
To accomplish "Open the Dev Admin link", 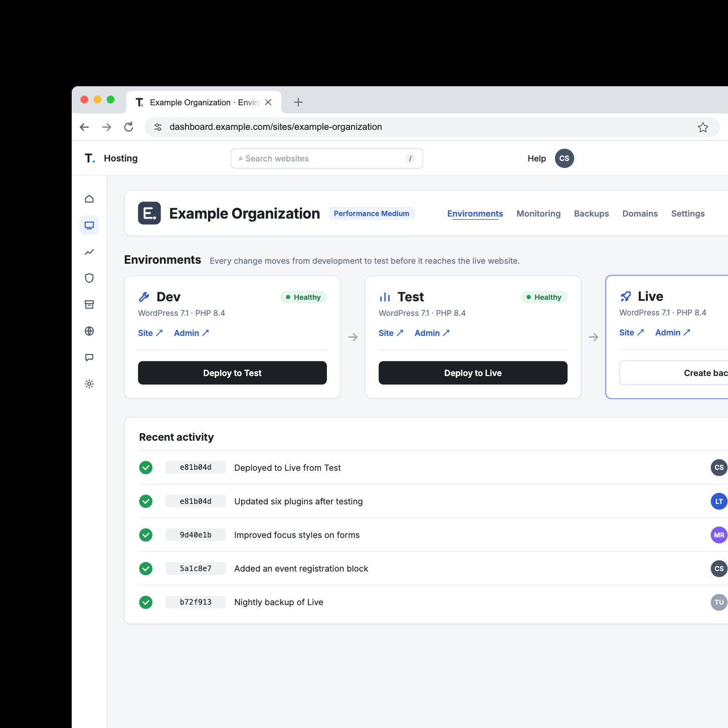I will point(192,333).
